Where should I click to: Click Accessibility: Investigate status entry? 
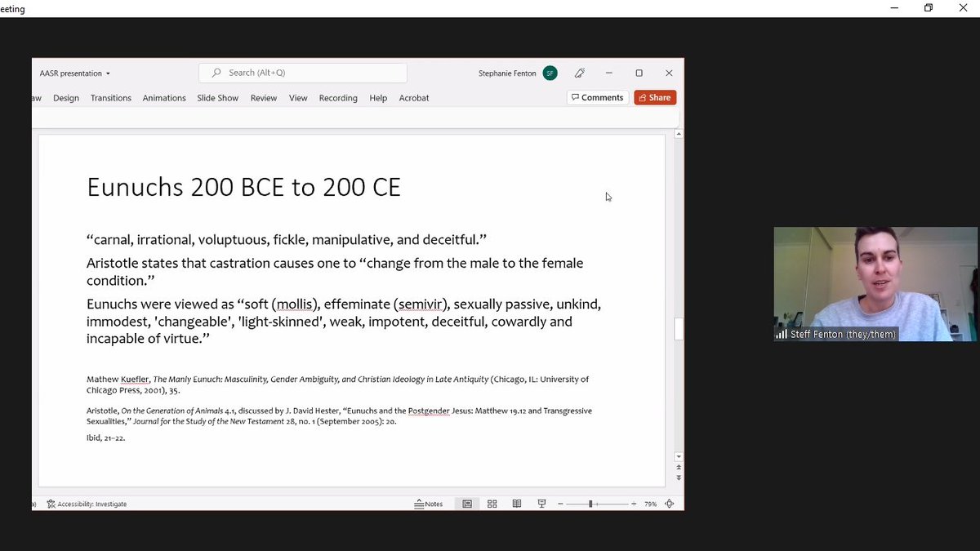[87, 504]
